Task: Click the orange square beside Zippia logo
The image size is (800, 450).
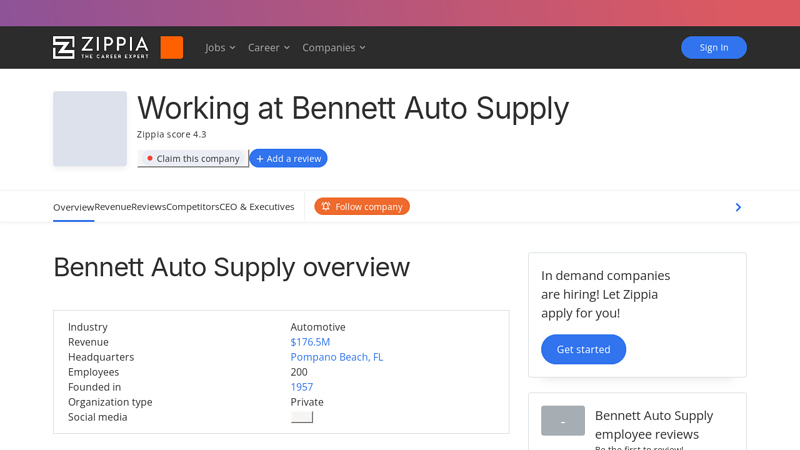Action: point(171,47)
